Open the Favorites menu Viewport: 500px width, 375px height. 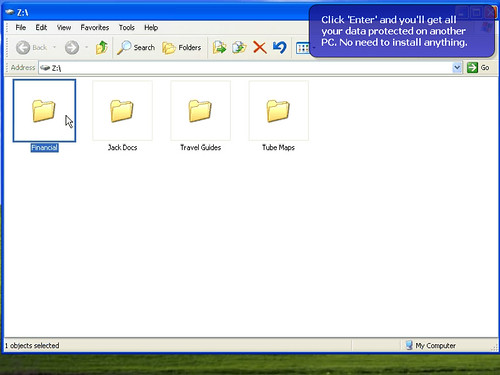[x=95, y=28]
